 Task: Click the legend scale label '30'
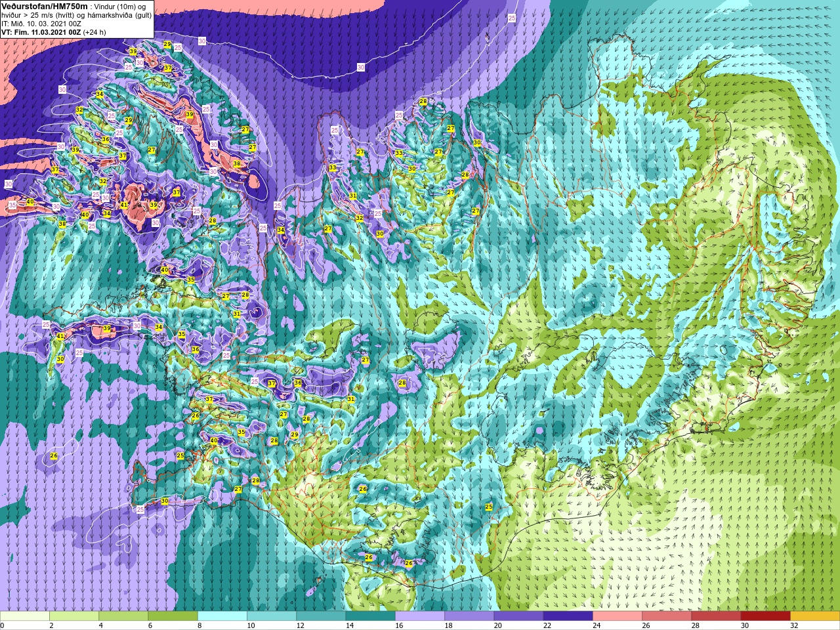(x=744, y=625)
